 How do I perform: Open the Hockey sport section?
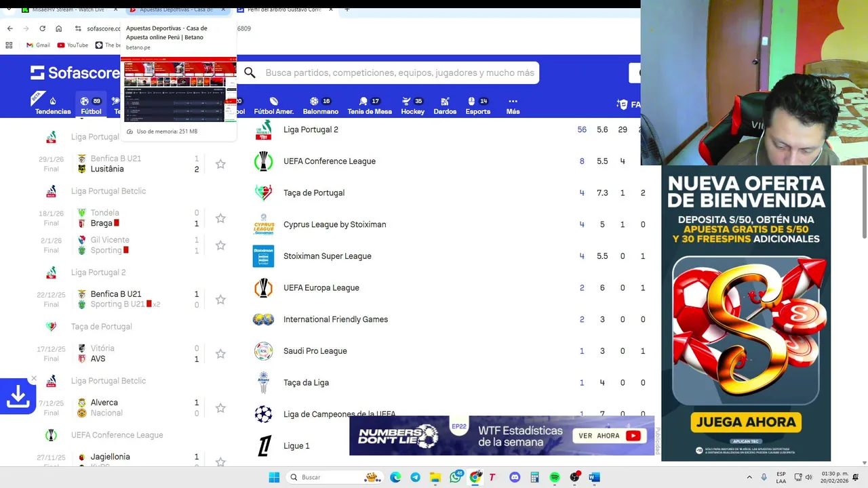[412, 106]
